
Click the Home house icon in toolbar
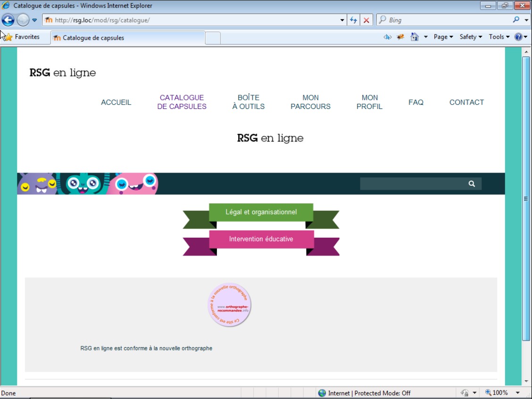(x=415, y=37)
